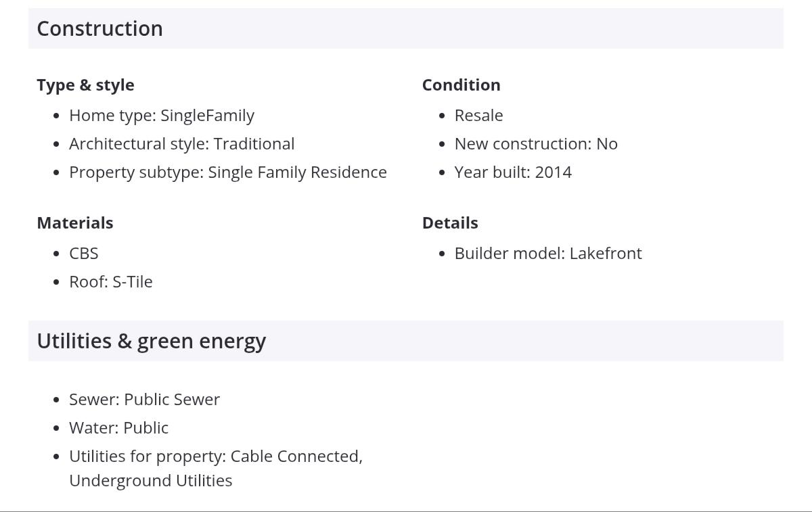Select the Condition heading
Viewport: 812px width, 512px height.
461,85
